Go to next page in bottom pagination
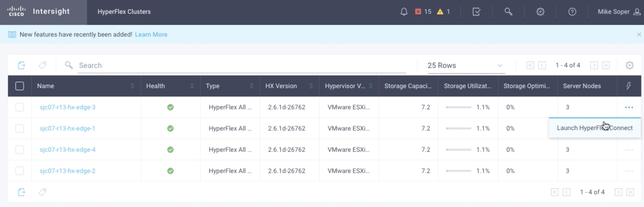Image resolution: width=644 pixels, height=207 pixels. pyautogui.click(x=618, y=192)
